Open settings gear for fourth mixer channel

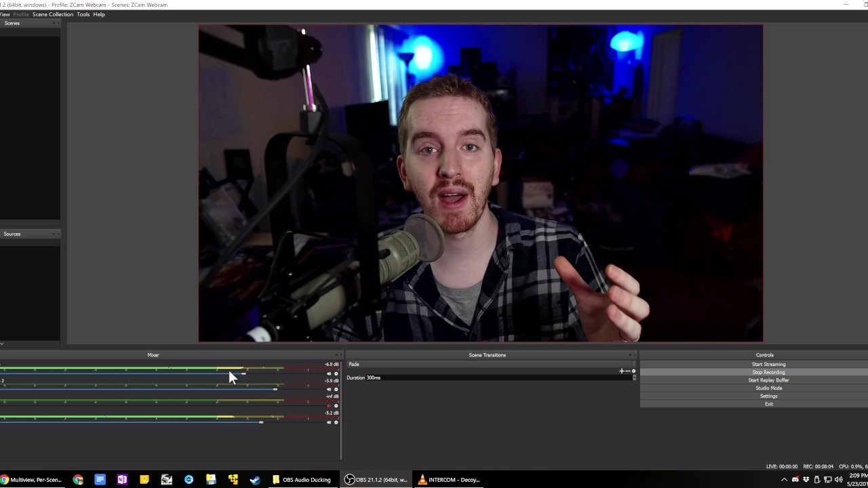336,422
